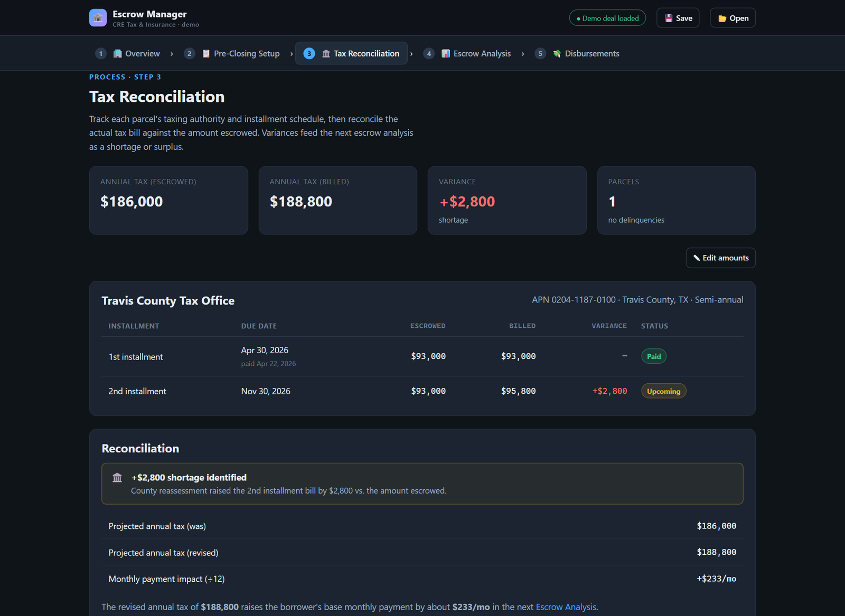Click the 'Apr 30, 2026' due date
This screenshot has height=616, width=845.
click(x=265, y=350)
